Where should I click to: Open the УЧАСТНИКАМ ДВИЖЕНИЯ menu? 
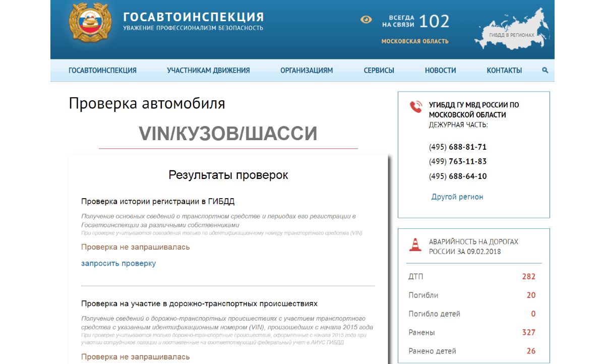[x=208, y=70]
